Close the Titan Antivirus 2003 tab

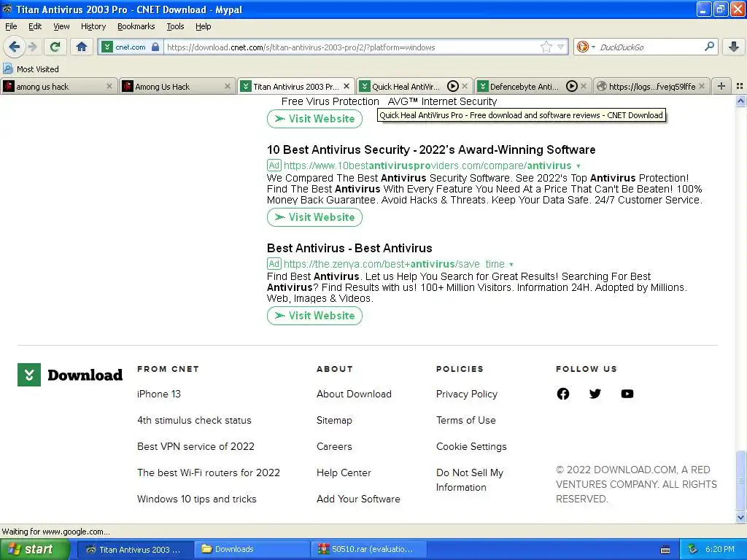point(347,86)
